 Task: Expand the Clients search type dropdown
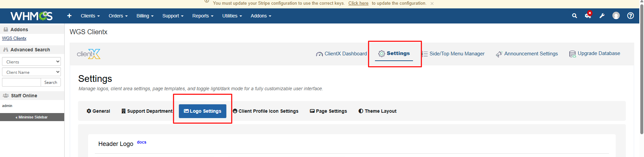click(x=31, y=62)
